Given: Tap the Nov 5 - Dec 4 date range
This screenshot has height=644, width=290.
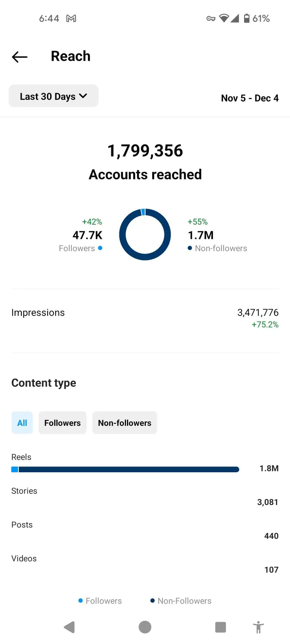Looking at the screenshot, I should point(250,98).
